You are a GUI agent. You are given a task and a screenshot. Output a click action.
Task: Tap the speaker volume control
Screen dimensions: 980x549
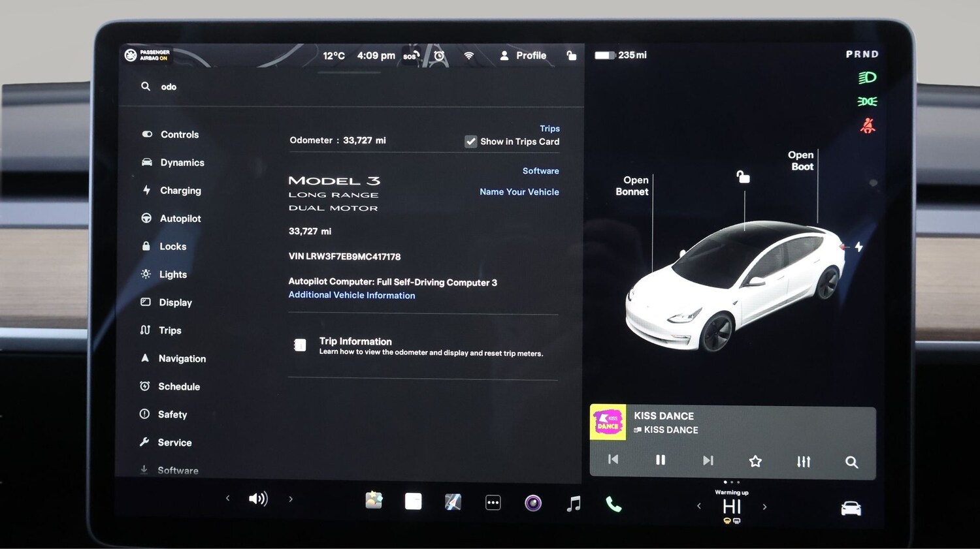coord(259,498)
